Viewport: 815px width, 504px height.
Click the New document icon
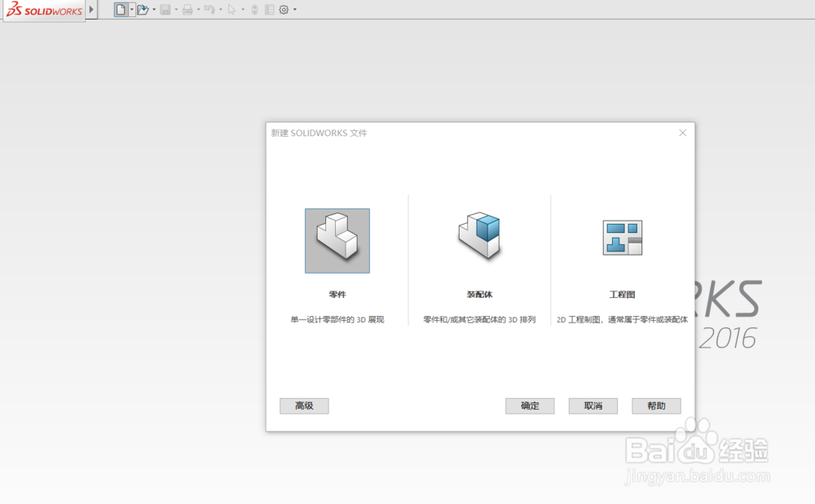(121, 9)
